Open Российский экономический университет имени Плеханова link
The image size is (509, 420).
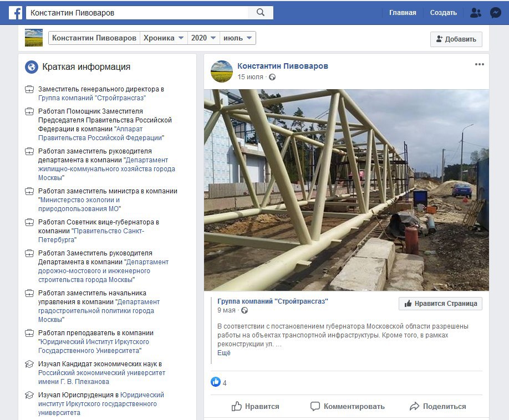click(x=101, y=377)
